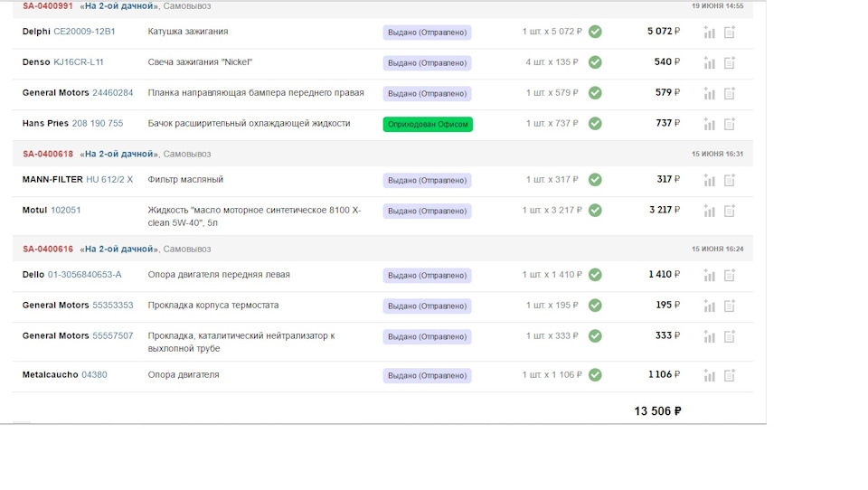The image size is (868, 490).
Task: Click 'Выдано (Отправлено)' status on Denso row
Action: tap(428, 62)
